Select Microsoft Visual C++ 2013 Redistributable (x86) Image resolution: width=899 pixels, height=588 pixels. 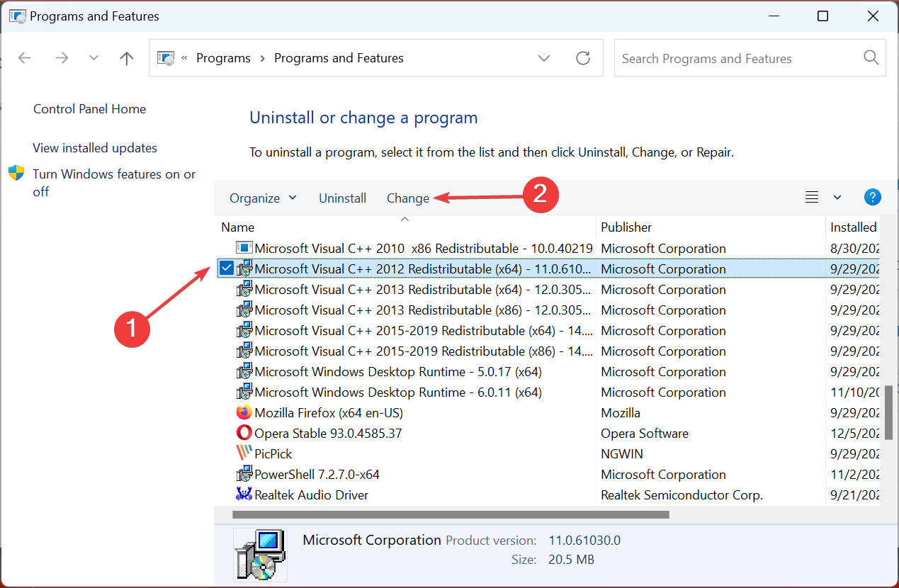pos(424,310)
